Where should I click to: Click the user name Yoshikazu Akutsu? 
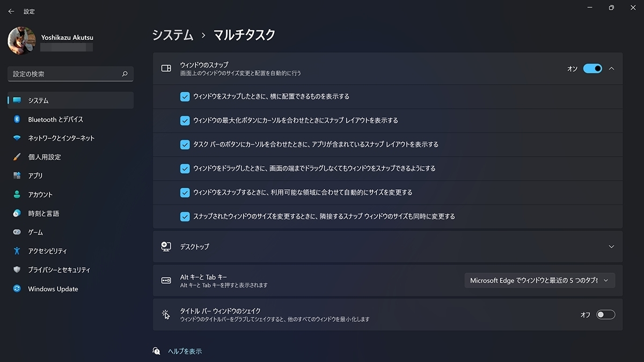point(67,38)
